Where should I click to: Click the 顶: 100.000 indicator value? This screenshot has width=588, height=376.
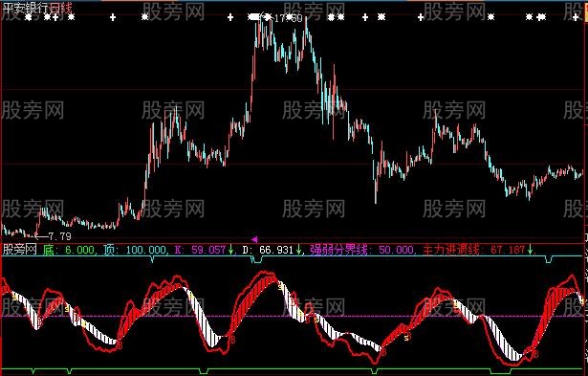(134, 250)
